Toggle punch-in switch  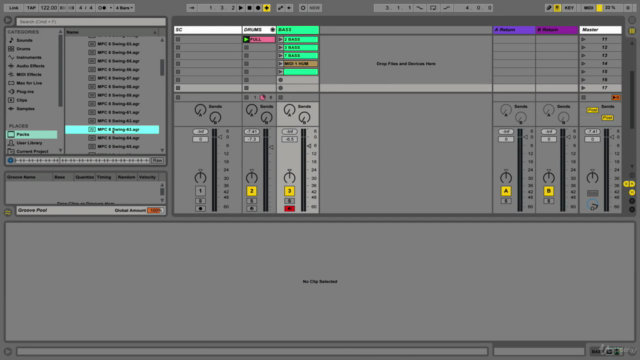coord(420,8)
